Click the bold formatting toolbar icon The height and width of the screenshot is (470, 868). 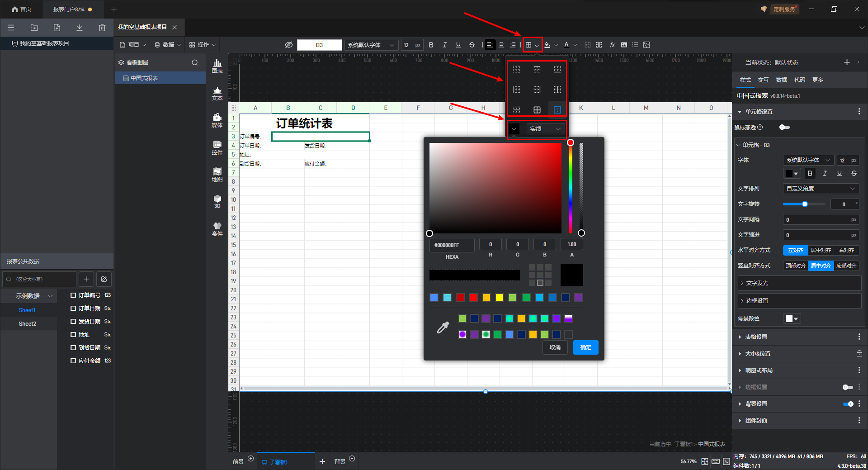pos(431,45)
